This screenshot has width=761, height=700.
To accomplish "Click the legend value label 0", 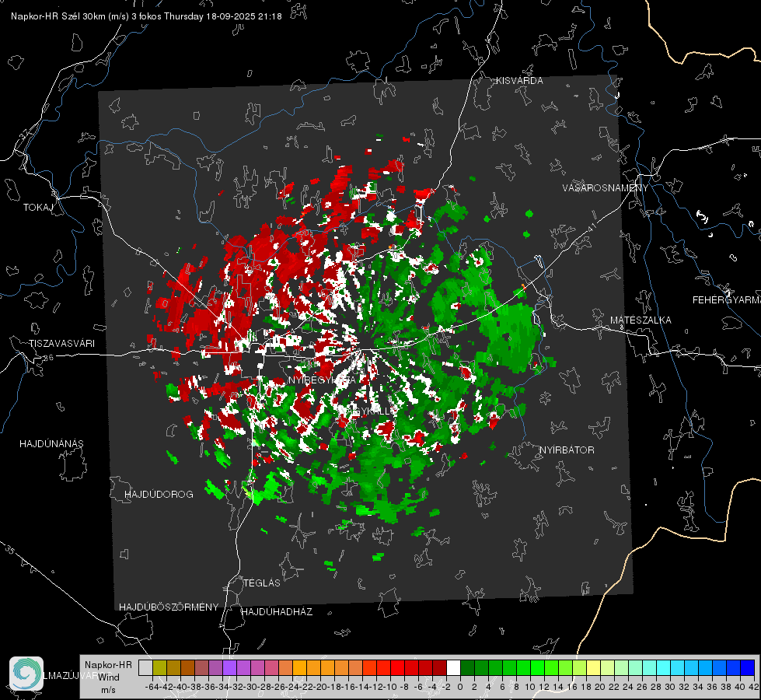I will click(460, 687).
